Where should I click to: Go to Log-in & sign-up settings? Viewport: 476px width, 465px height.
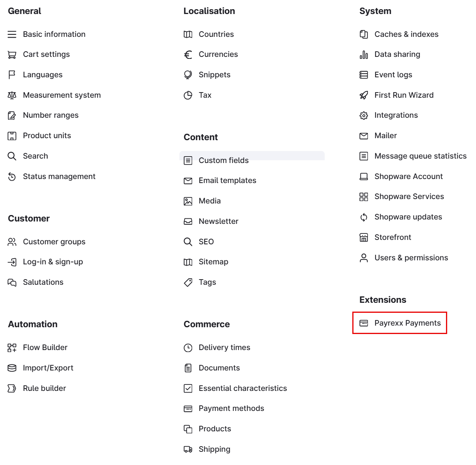coord(53,262)
